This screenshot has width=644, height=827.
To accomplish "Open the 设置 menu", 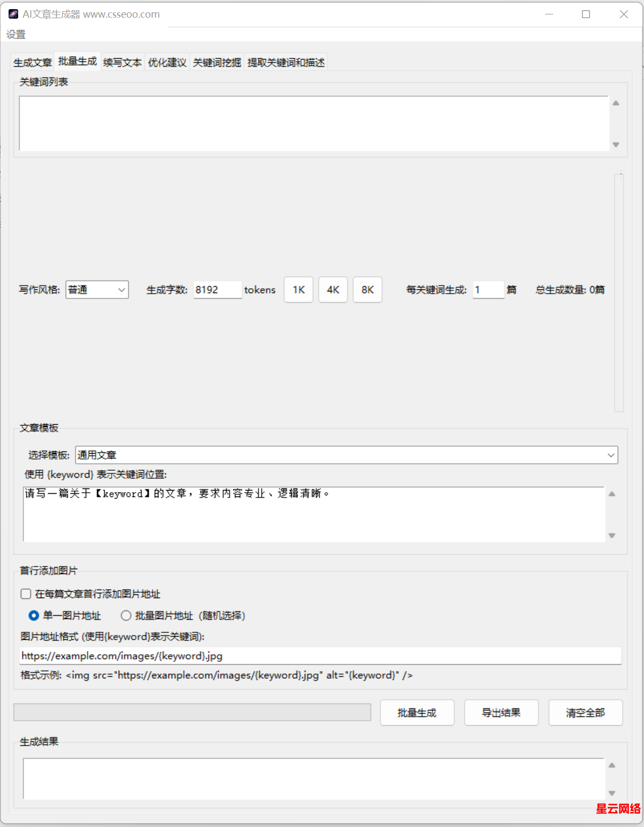I will [16, 35].
